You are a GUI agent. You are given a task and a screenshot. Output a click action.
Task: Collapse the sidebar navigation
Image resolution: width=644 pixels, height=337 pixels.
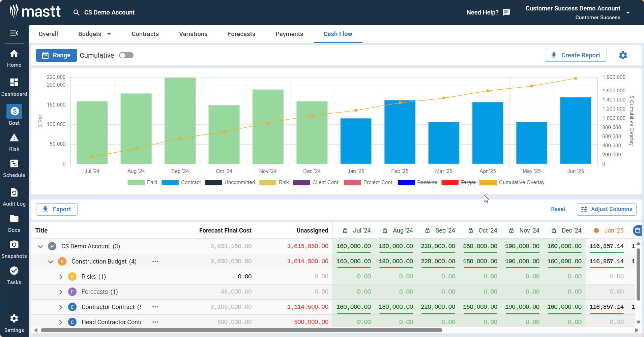point(14,33)
